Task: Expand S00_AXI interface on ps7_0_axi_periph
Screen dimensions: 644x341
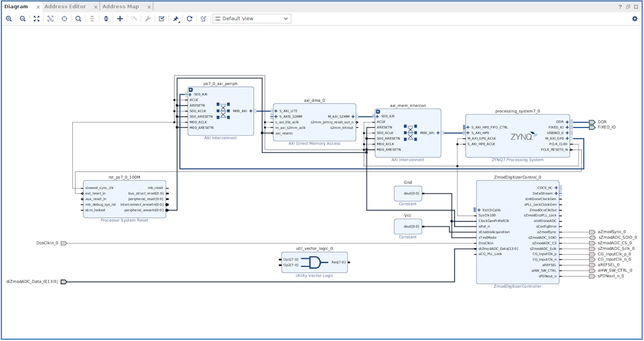Action: (190, 94)
